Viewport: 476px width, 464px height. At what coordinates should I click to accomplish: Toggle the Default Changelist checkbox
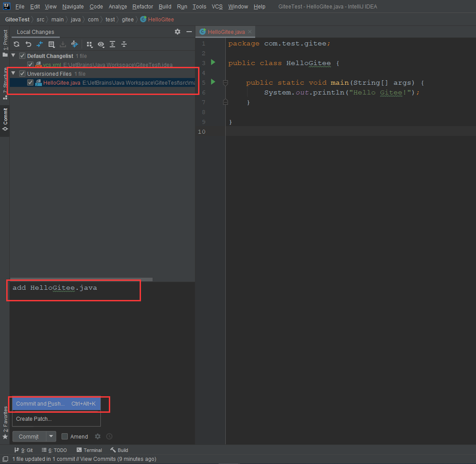coord(22,56)
